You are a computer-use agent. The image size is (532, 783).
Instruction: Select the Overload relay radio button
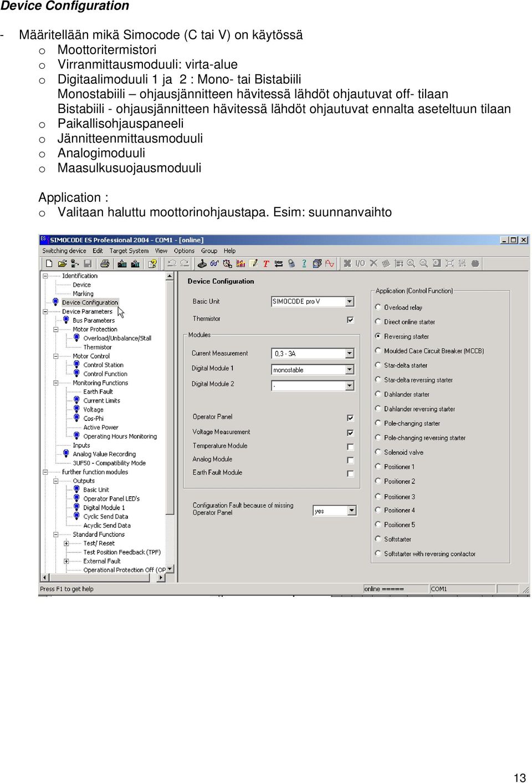click(x=378, y=307)
